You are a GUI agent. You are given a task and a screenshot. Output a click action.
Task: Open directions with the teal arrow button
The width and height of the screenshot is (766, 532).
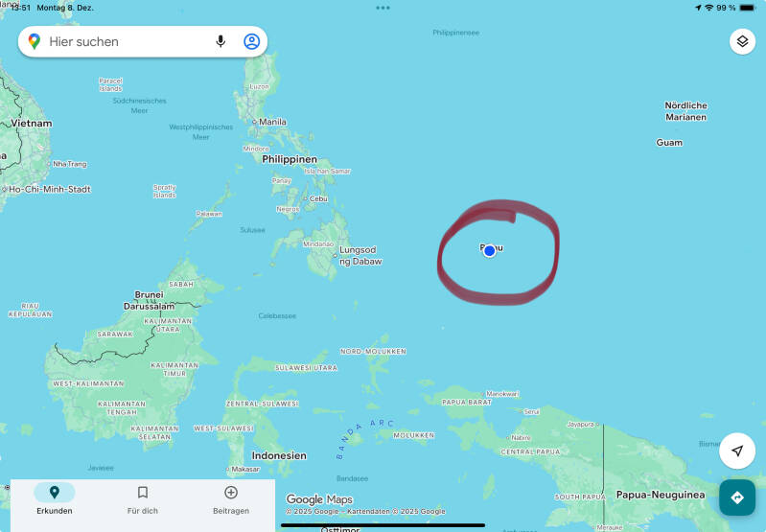click(x=737, y=497)
